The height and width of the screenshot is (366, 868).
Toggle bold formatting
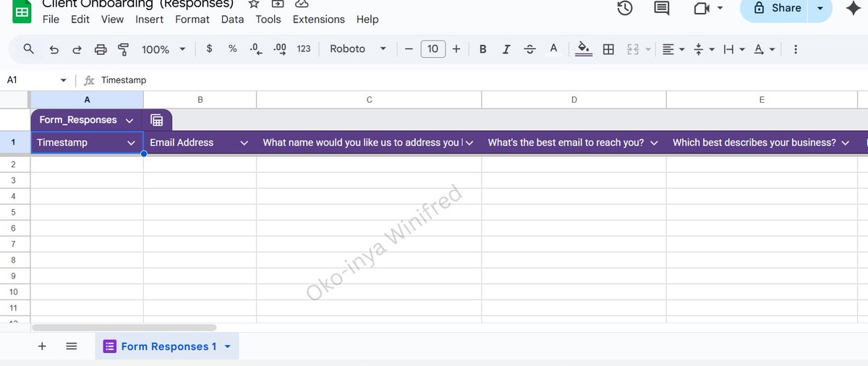[x=482, y=49]
